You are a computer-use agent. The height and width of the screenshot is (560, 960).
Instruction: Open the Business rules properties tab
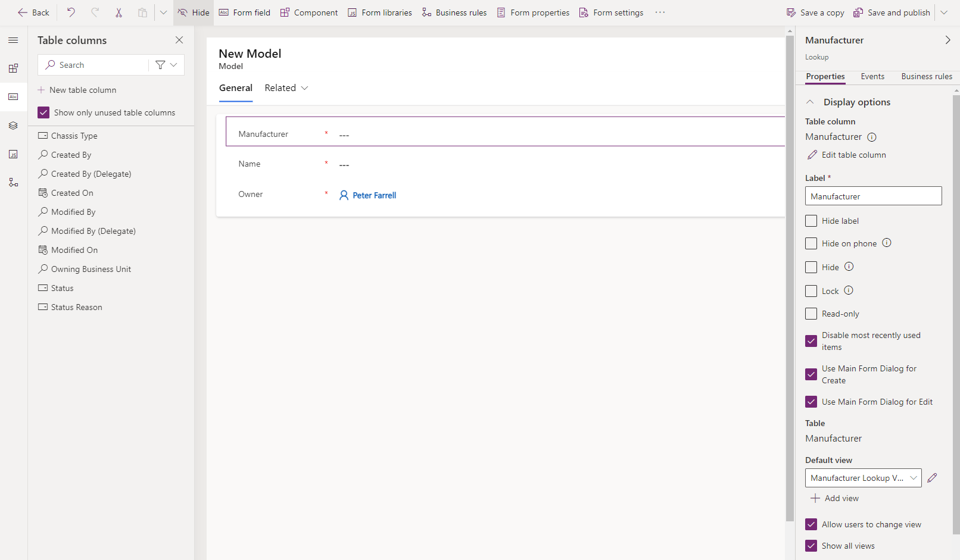coord(926,76)
